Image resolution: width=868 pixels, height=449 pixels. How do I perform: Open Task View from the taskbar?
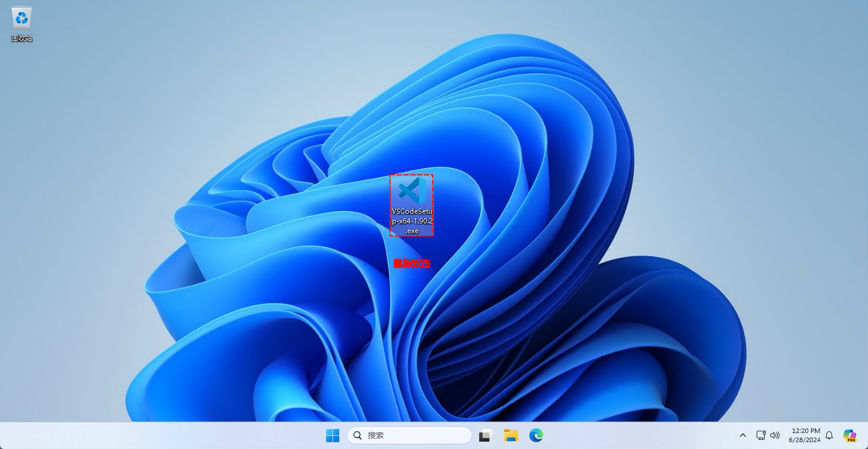[485, 435]
